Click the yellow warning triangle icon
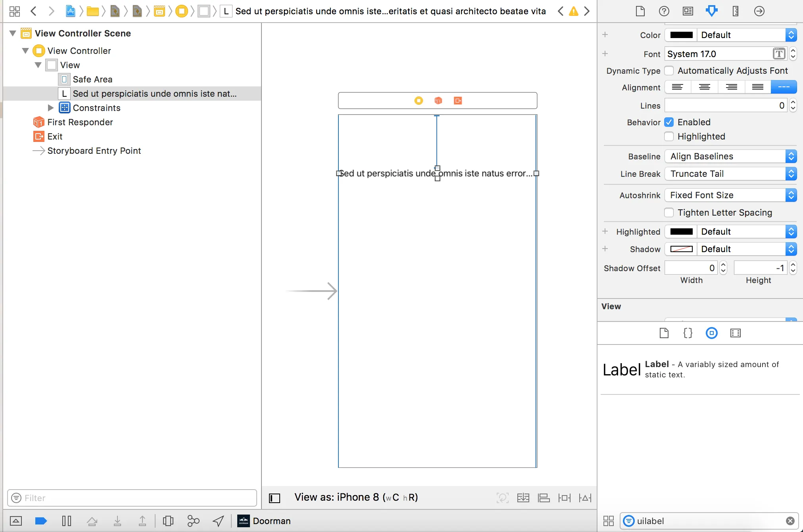 (573, 11)
